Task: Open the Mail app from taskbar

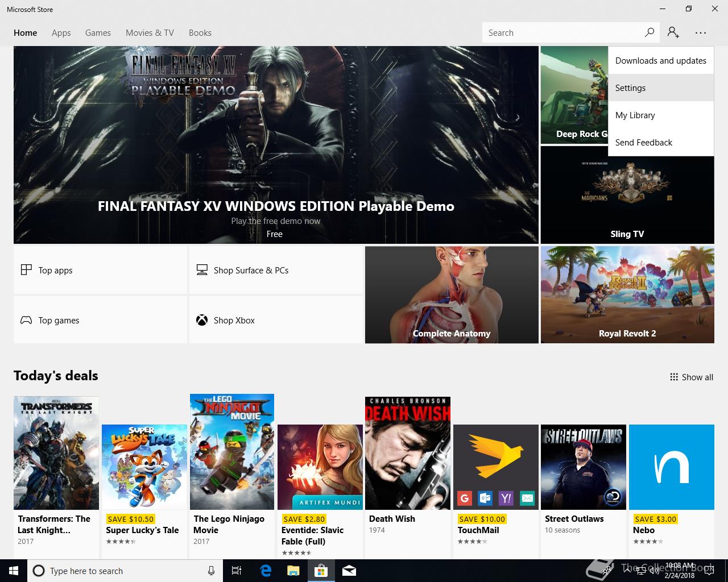Action: pyautogui.click(x=349, y=571)
